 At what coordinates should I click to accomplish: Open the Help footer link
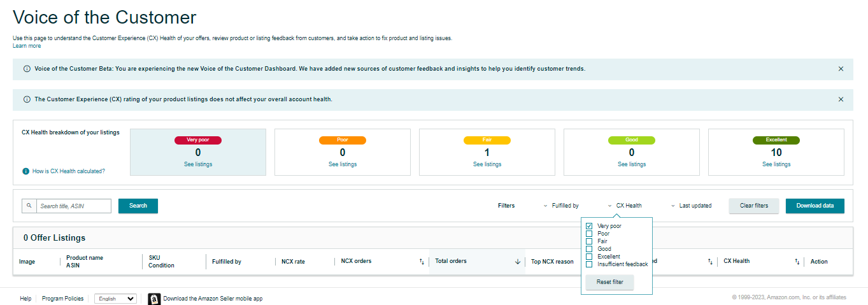click(x=25, y=299)
